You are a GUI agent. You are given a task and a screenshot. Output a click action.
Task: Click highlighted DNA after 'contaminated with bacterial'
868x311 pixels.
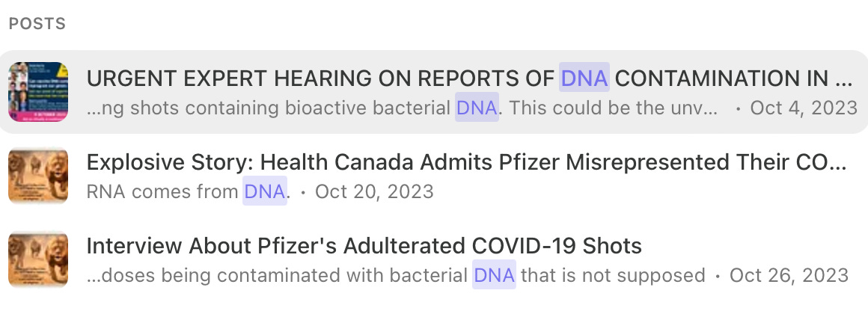(494, 275)
